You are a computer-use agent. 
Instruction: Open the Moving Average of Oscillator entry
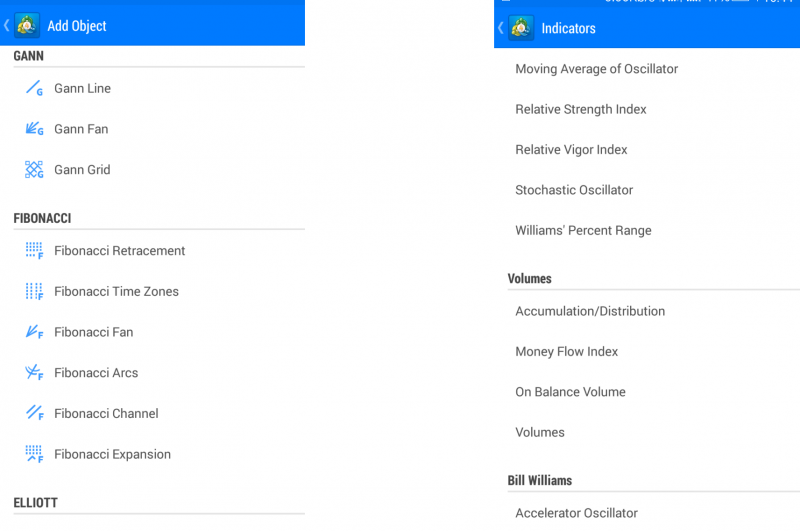pyautogui.click(x=596, y=69)
